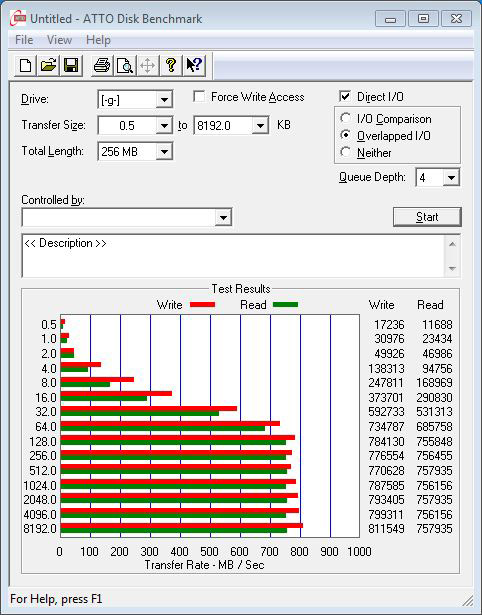This screenshot has height=615, width=482.
Task: Click the red Write legend swatch
Action: (x=202, y=304)
